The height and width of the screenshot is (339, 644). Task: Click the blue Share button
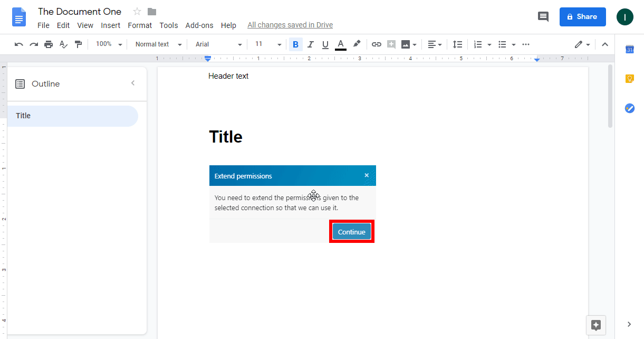pos(582,17)
